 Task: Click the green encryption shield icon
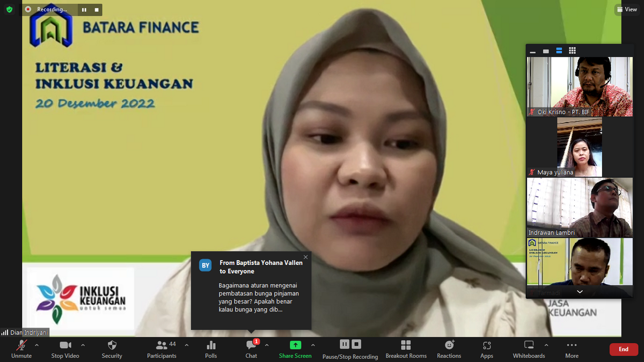pos(9,10)
